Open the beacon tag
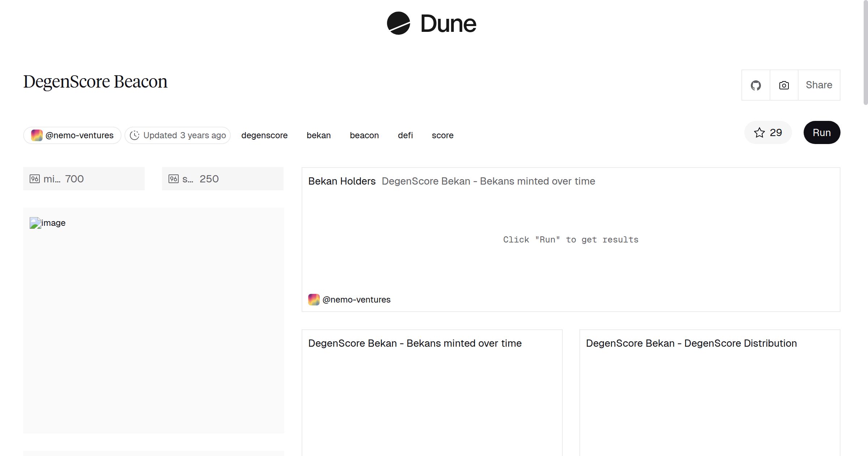The image size is (868, 456). click(364, 135)
